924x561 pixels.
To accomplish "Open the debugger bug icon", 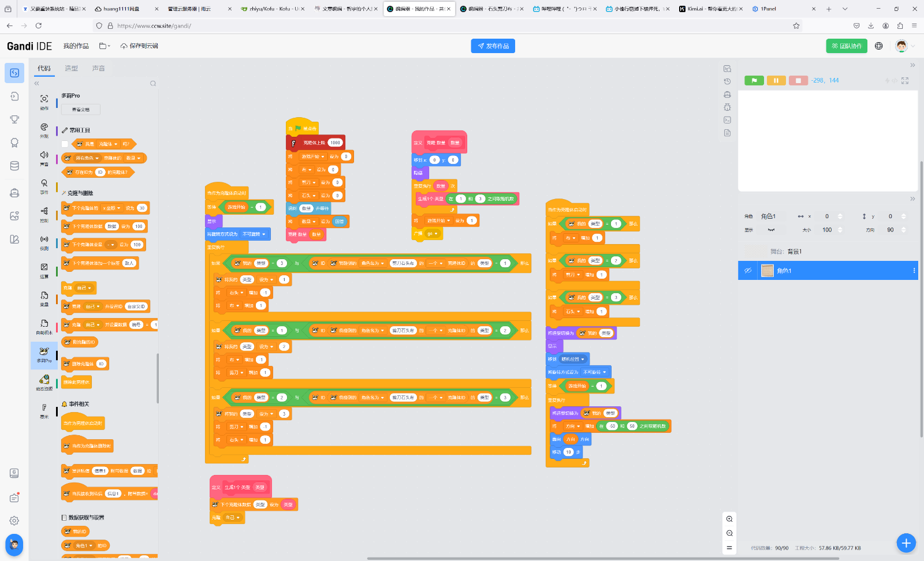I will point(727,107).
